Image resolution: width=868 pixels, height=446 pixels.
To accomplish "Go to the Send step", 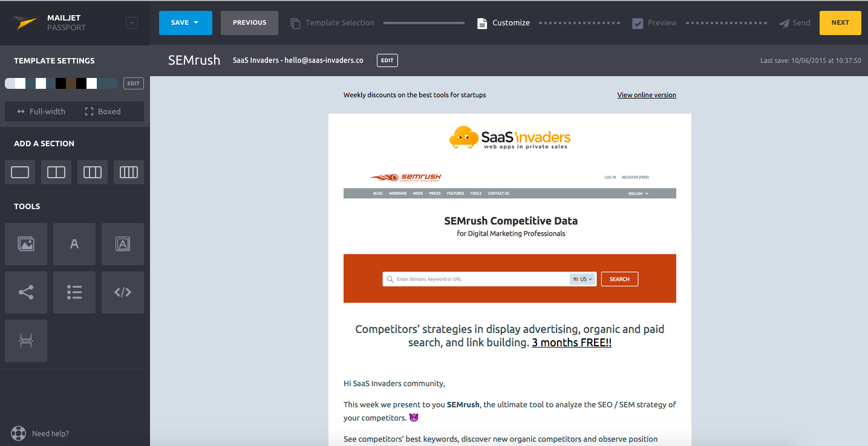I will [794, 23].
